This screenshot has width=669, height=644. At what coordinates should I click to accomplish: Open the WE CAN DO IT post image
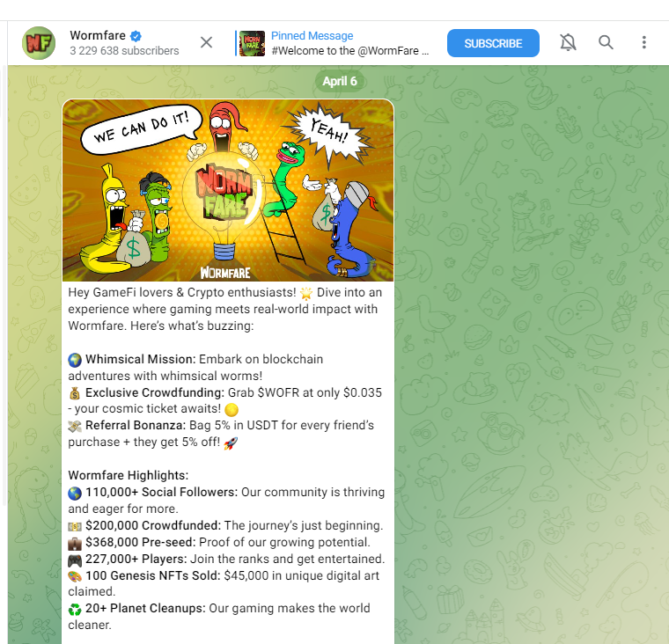pyautogui.click(x=228, y=190)
